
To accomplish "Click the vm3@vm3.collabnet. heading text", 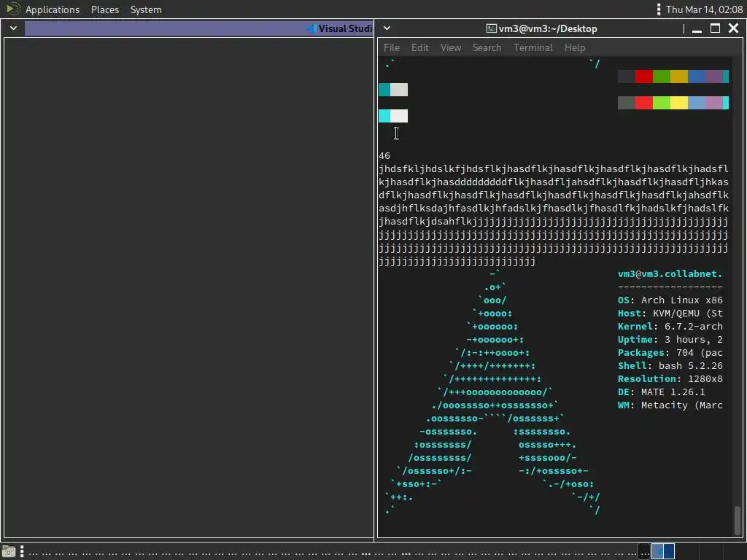I will coord(670,274).
